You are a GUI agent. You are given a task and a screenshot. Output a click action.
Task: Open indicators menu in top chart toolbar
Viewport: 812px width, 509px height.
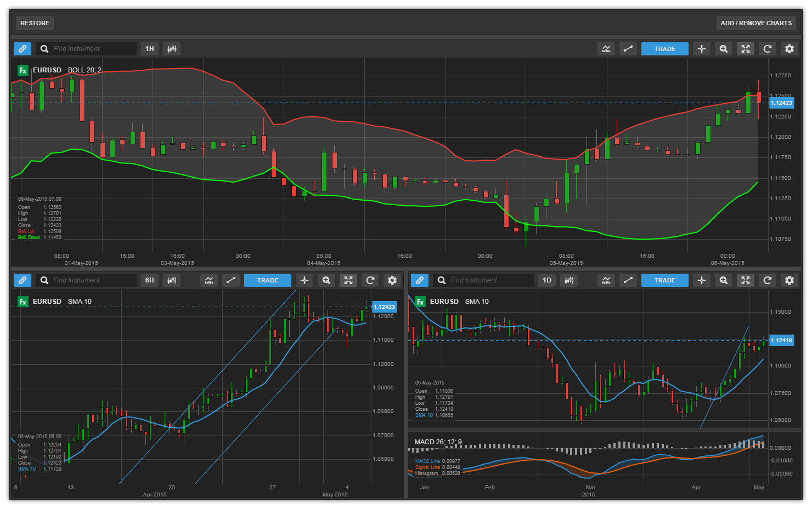coord(606,49)
